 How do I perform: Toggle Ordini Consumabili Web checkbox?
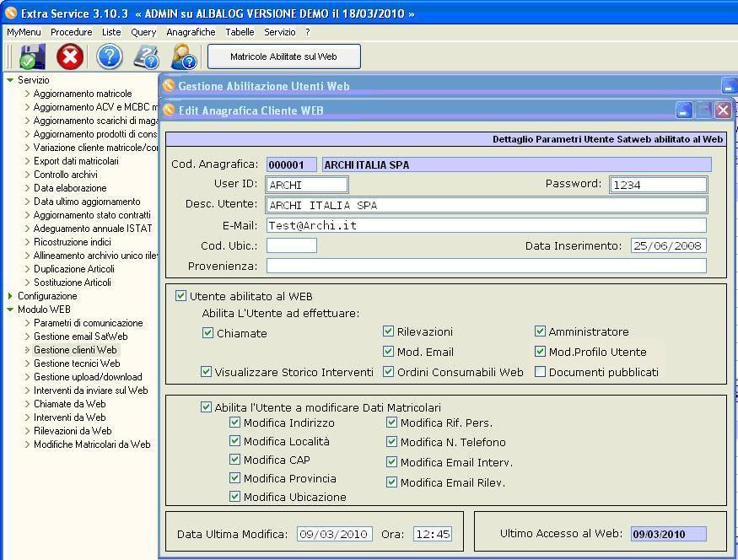388,372
